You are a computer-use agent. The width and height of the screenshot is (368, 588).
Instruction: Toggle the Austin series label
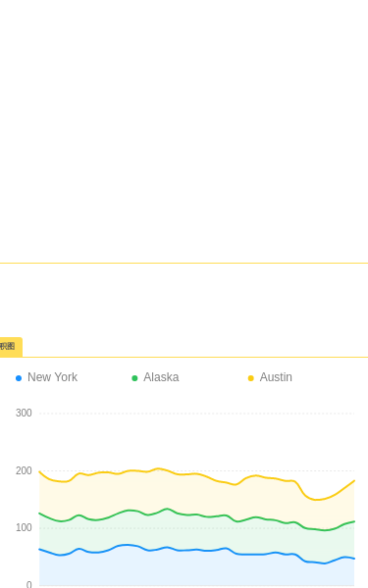pos(276,377)
